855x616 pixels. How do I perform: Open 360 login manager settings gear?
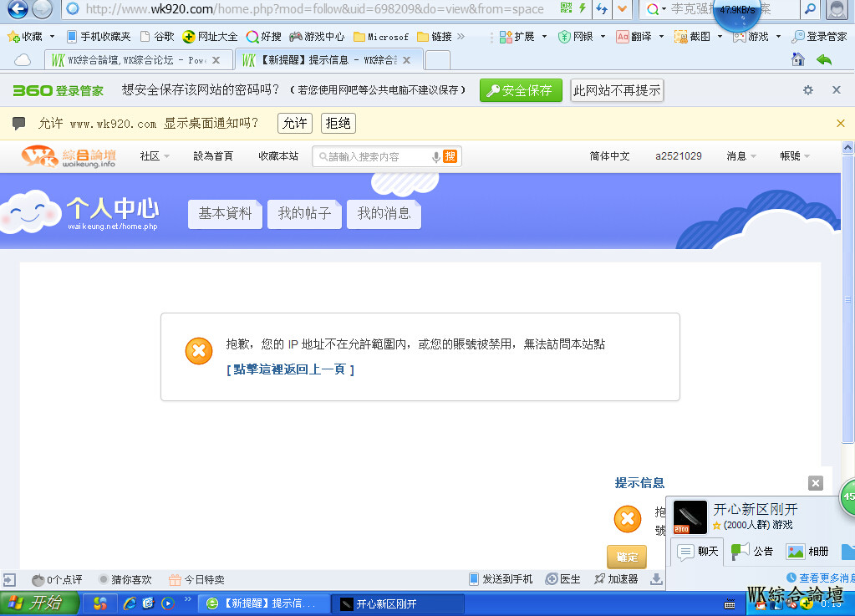click(x=807, y=90)
